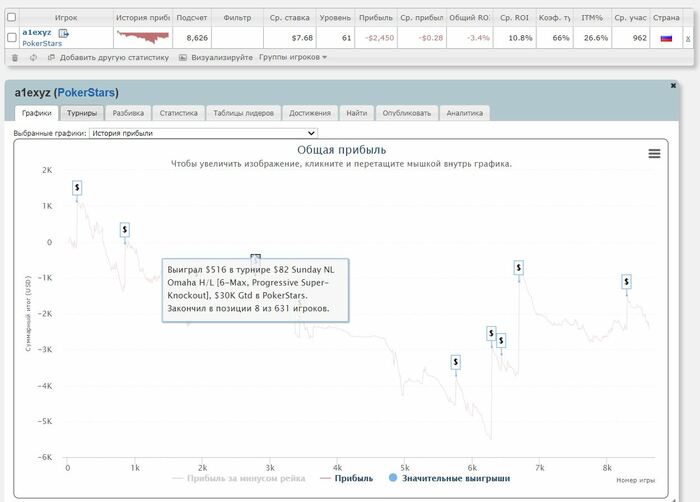
Task: Open the Достижения tab
Action: pyautogui.click(x=310, y=113)
